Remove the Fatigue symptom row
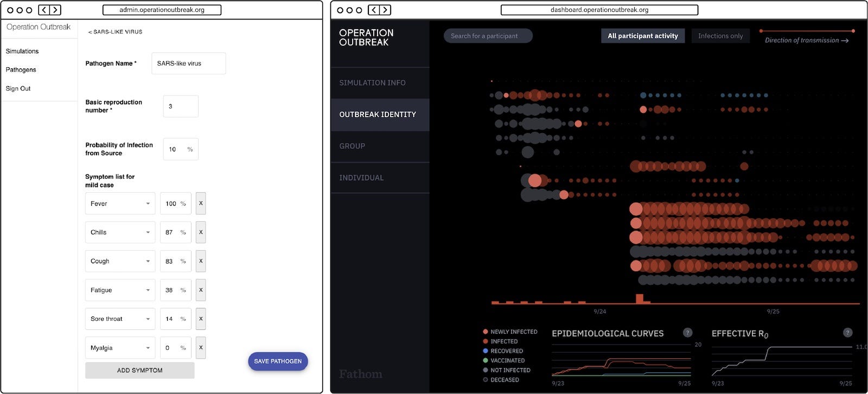Viewport: 868px width, 394px height. [x=201, y=290]
